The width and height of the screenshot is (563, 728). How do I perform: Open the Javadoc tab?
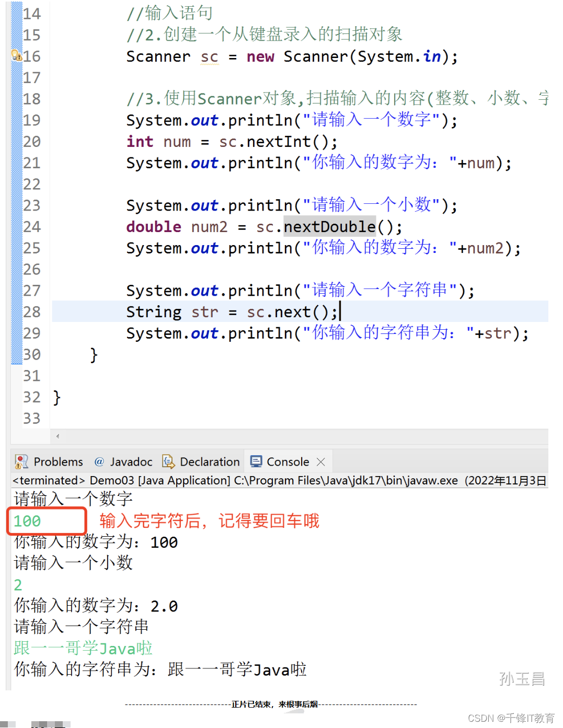131,461
